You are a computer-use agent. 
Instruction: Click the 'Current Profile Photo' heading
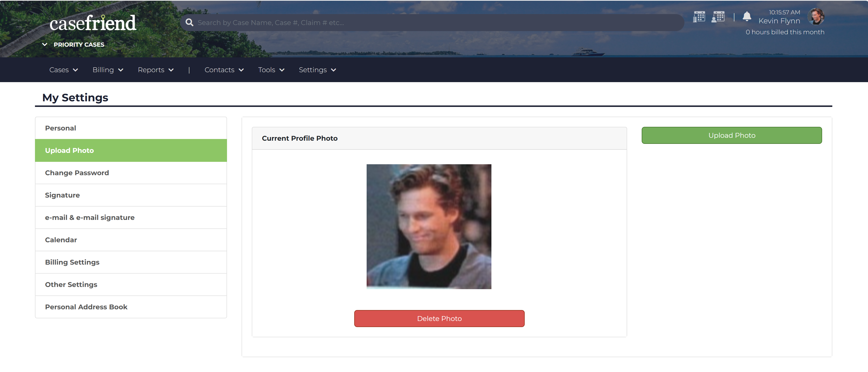(x=300, y=138)
